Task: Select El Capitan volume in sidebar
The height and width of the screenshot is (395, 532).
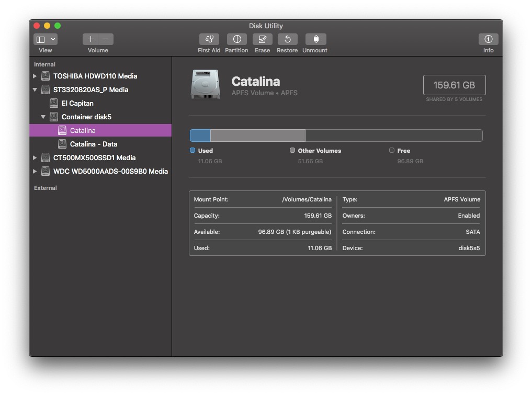Action: (77, 103)
